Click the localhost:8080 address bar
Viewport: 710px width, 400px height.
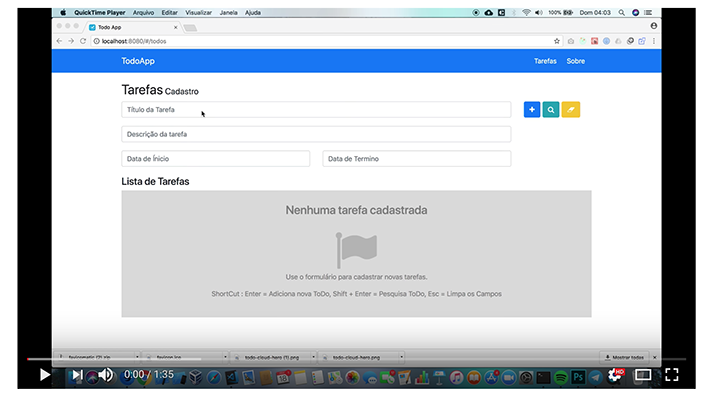coord(321,41)
